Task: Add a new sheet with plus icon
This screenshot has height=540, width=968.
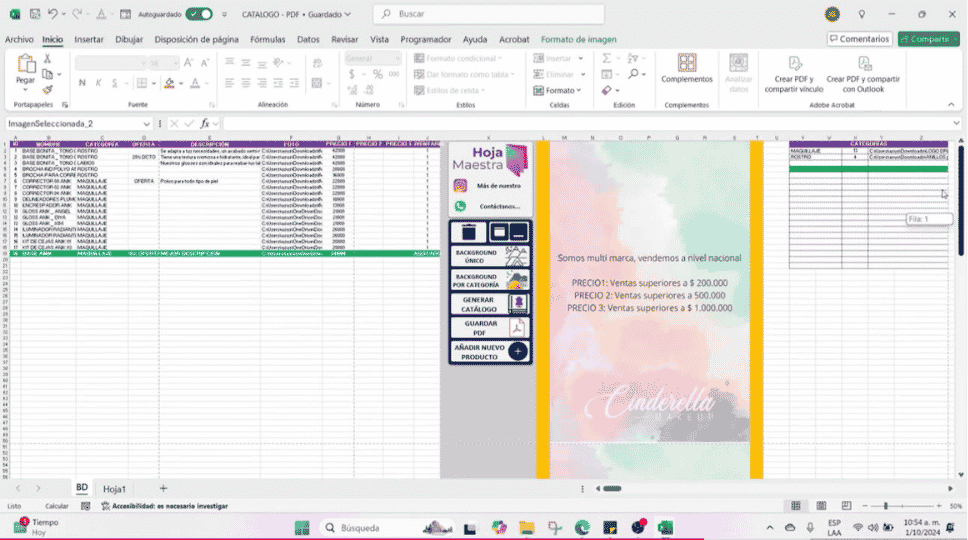Action: [x=163, y=488]
